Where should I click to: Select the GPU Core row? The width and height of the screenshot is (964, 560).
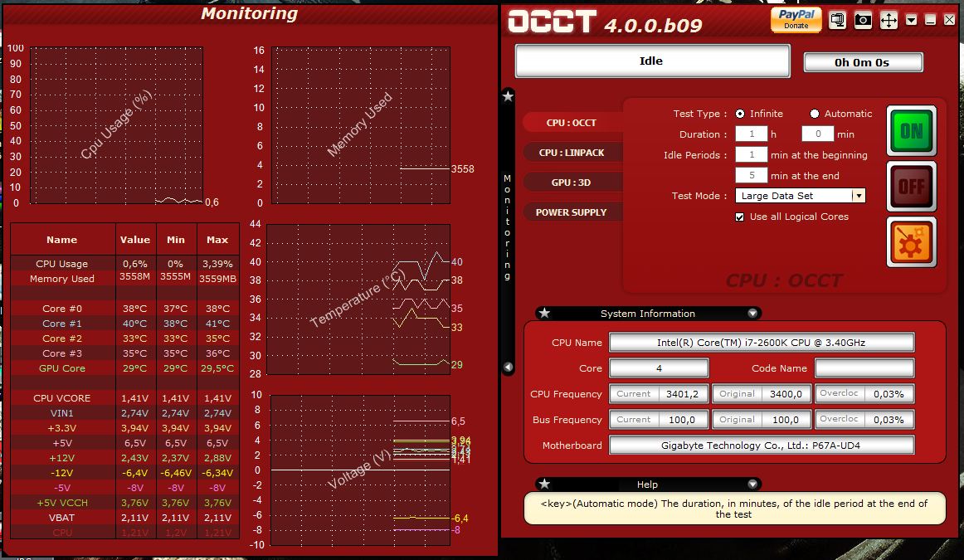(124, 368)
